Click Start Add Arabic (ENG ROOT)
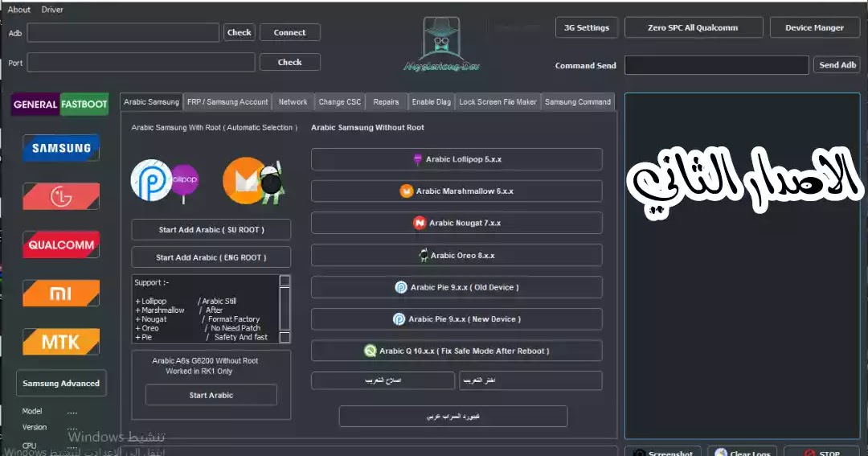The width and height of the screenshot is (868, 456). [x=211, y=257]
